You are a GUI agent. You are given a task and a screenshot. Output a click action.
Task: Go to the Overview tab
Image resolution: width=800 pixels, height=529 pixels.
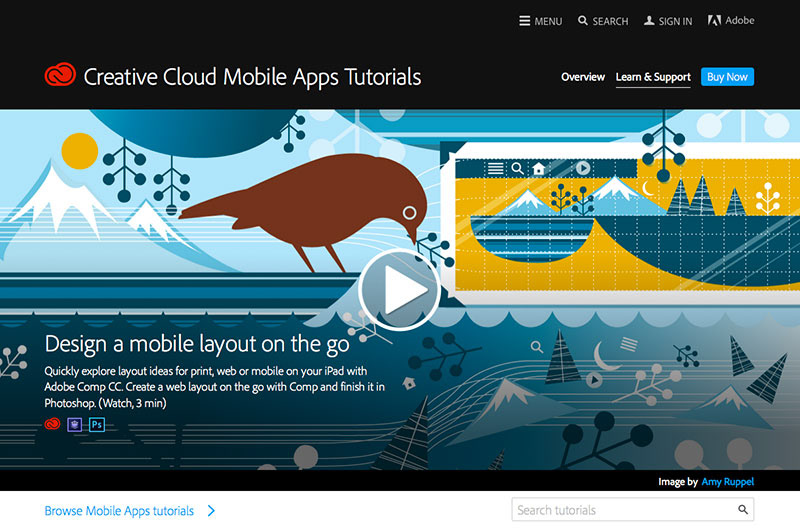point(583,77)
